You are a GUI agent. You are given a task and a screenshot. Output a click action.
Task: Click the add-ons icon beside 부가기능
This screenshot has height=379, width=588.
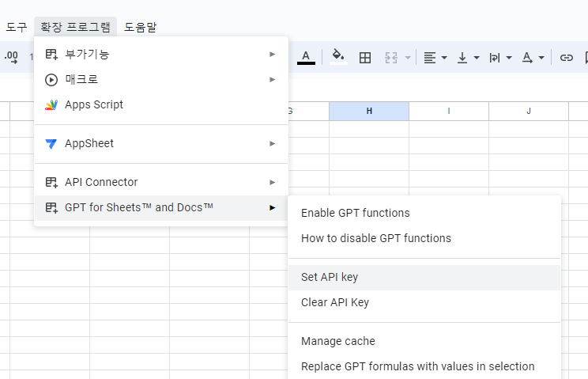(x=51, y=55)
